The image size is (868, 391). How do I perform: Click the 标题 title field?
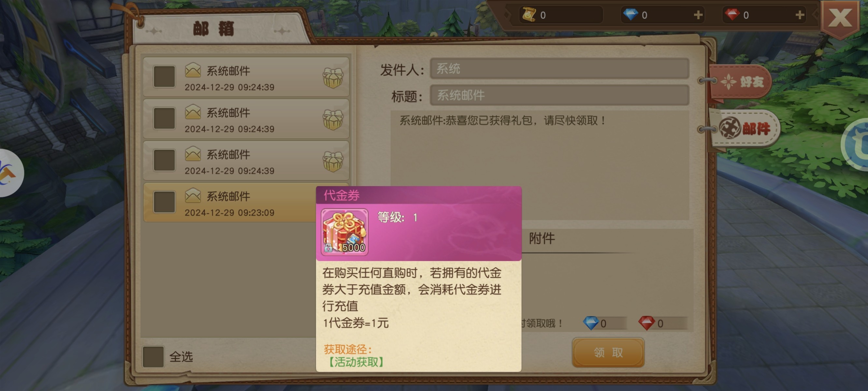(x=559, y=95)
